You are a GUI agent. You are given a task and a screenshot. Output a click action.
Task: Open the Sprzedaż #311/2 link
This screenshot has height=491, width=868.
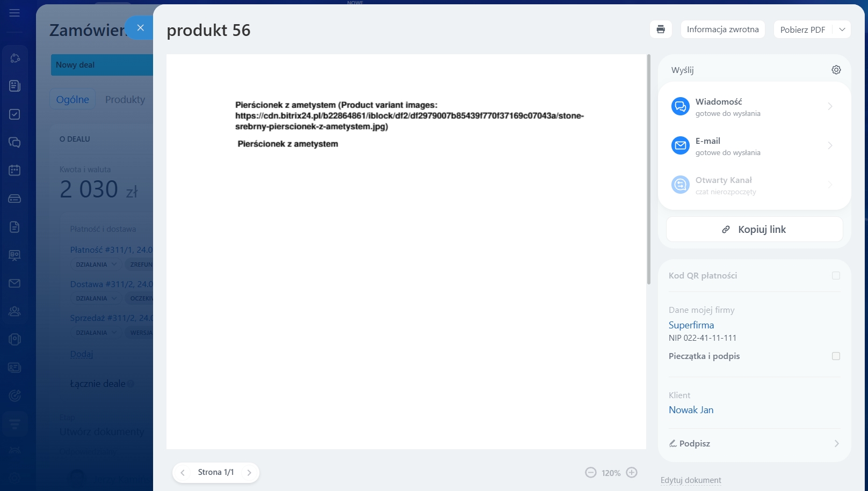tap(111, 318)
